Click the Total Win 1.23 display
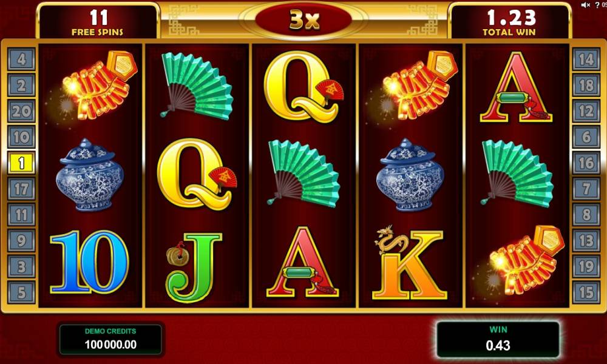Viewport: 607px width, 364px height. click(509, 21)
